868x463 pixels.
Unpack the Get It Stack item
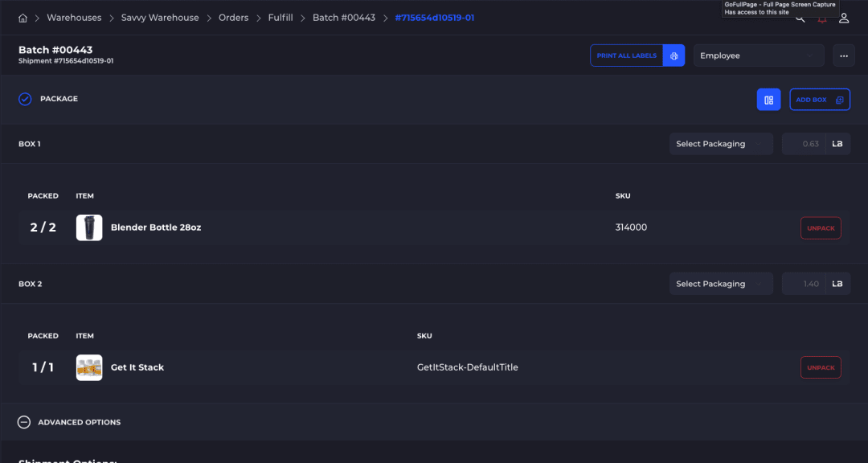click(x=821, y=367)
